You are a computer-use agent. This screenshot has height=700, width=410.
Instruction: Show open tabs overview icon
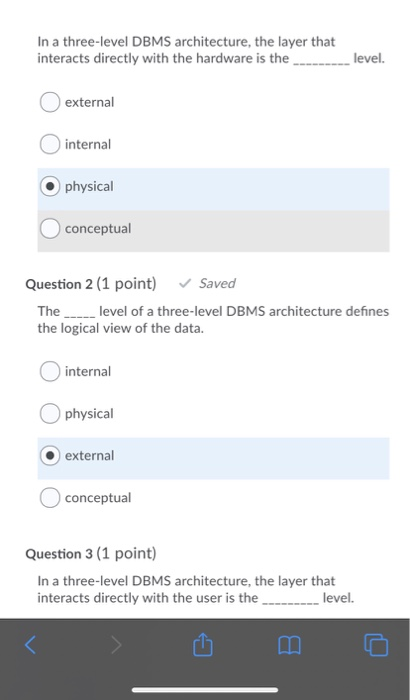click(x=376, y=645)
